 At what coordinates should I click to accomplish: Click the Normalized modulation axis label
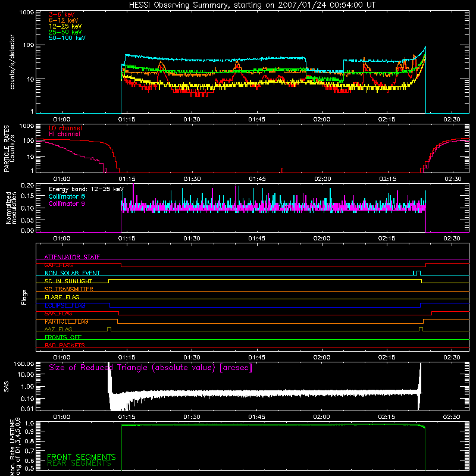point(11,208)
